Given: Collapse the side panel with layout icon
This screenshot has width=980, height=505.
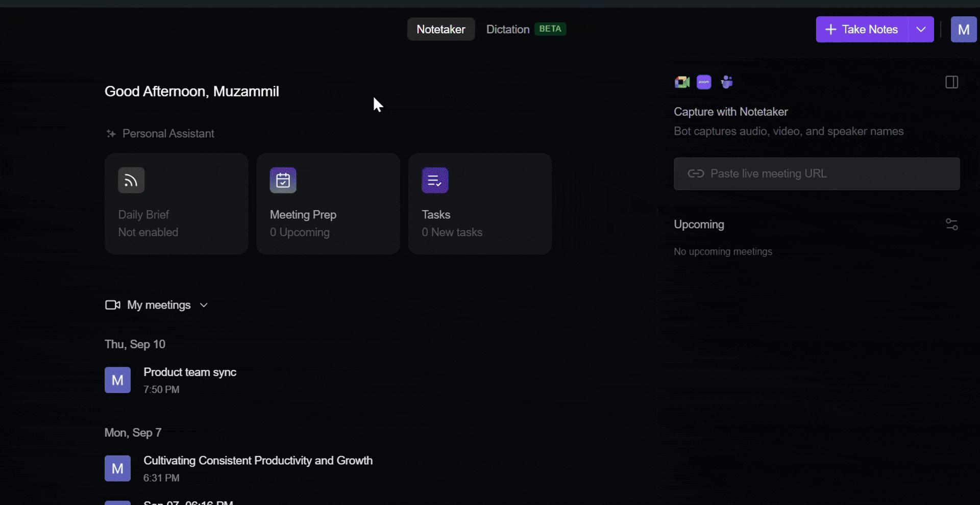Looking at the screenshot, I should coord(951,82).
